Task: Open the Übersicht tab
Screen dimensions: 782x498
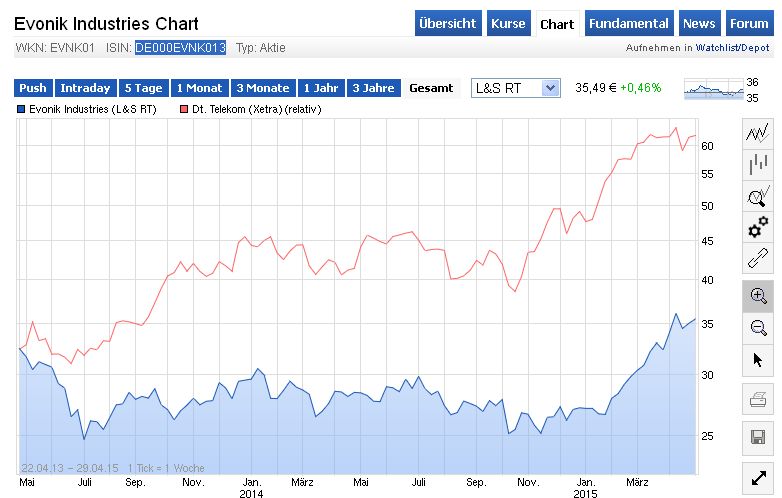Action: click(448, 24)
